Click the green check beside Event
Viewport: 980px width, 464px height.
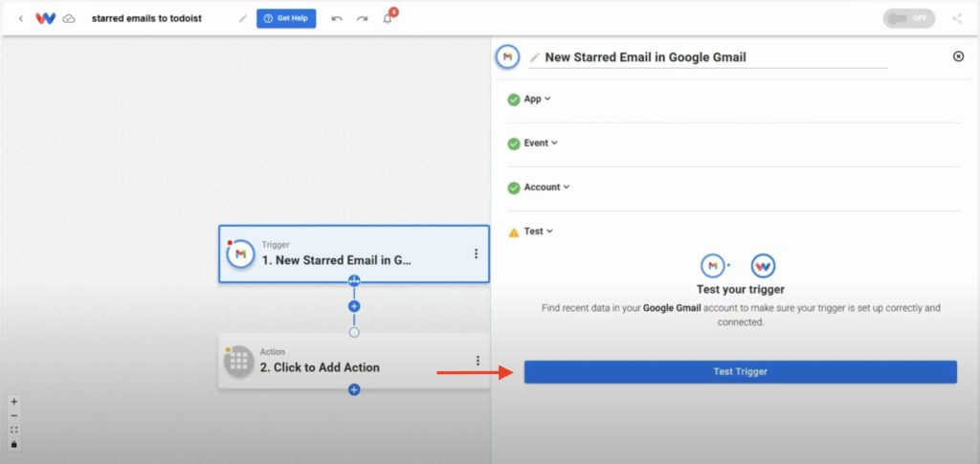tap(514, 144)
